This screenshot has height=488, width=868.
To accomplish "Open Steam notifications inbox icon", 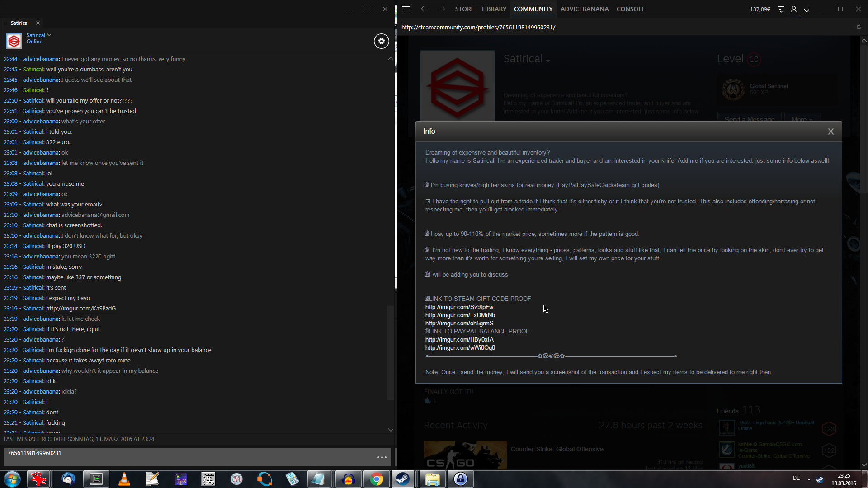I will (x=781, y=9).
